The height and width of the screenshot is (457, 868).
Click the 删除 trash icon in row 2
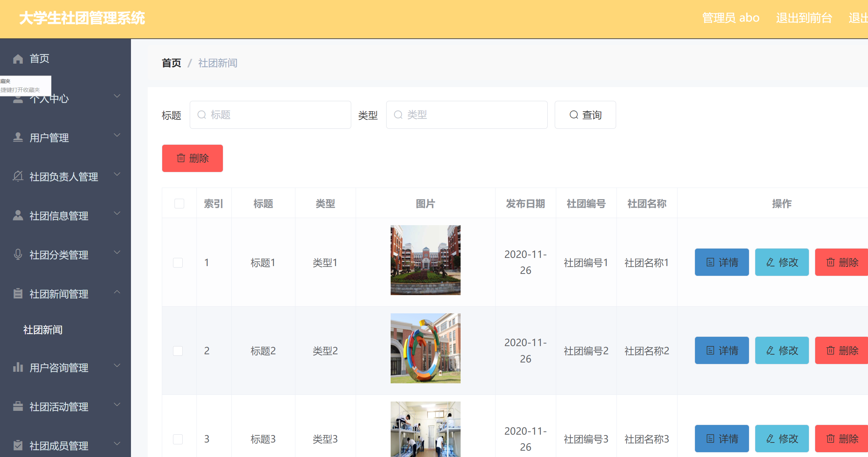830,351
